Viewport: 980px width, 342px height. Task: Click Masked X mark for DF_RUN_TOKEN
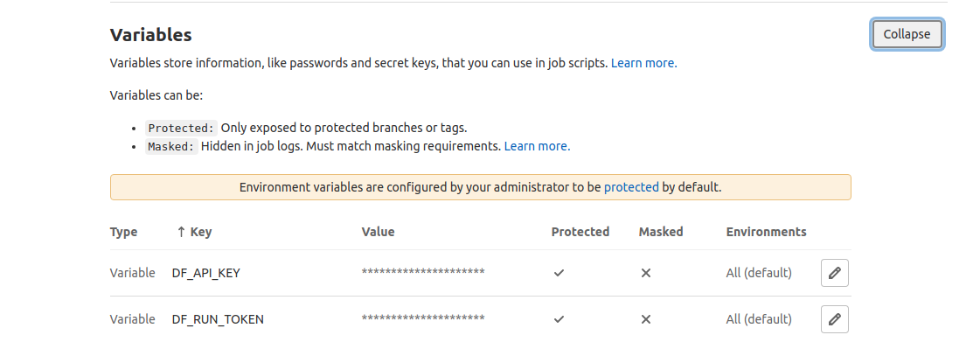point(646,319)
